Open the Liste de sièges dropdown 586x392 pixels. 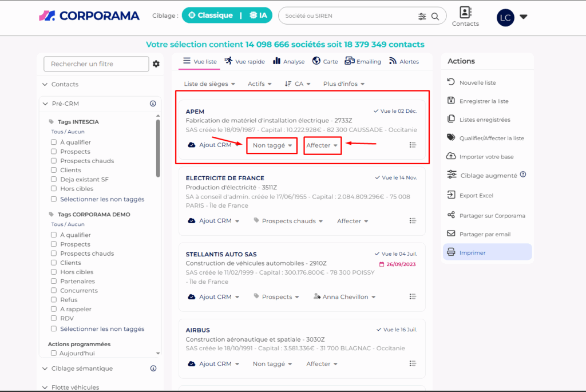click(x=209, y=84)
